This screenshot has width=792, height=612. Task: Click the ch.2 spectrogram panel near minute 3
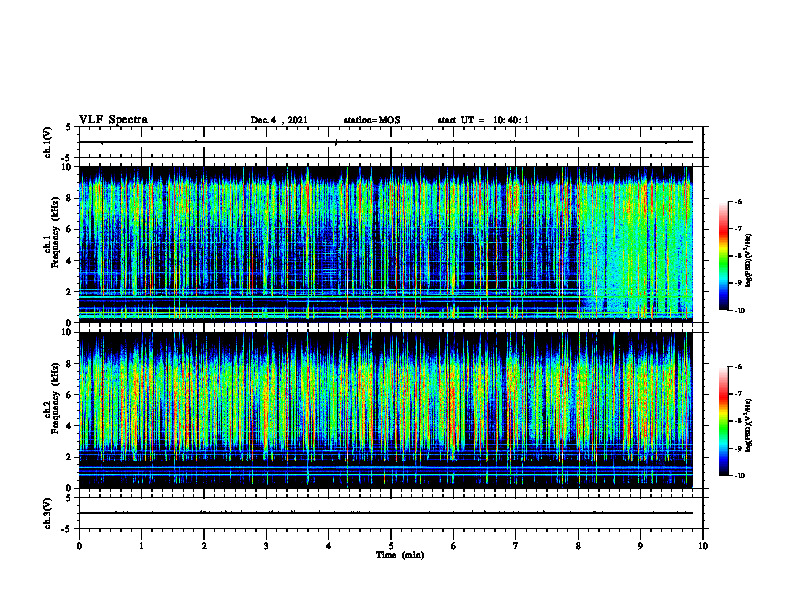coord(266,410)
